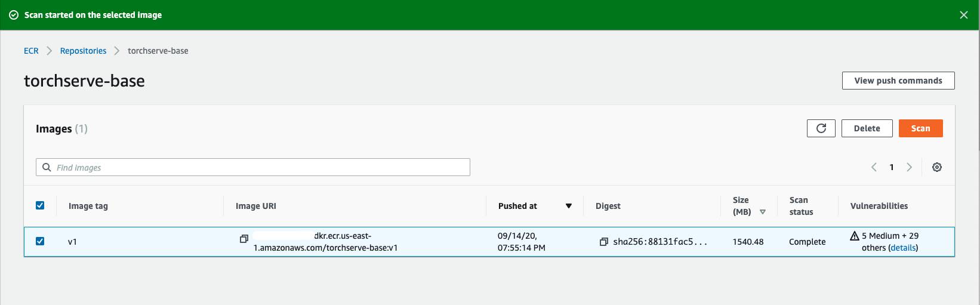This screenshot has width=980, height=305.
Task: Toggle the select-all images checkbox
Action: click(x=40, y=205)
